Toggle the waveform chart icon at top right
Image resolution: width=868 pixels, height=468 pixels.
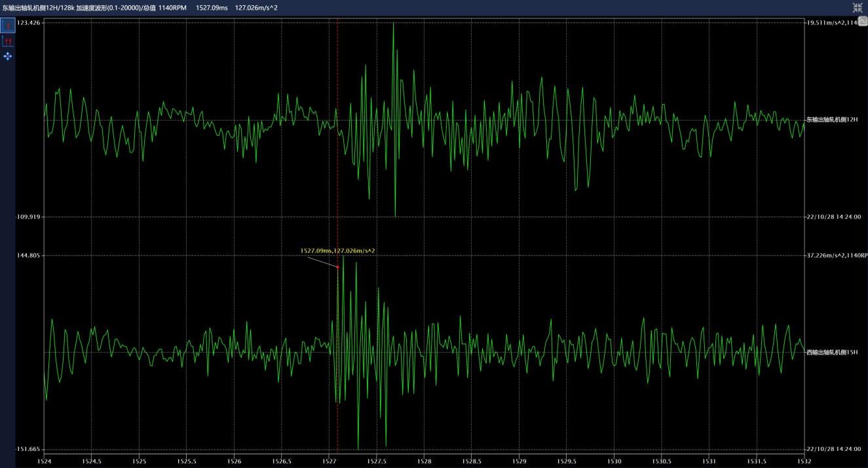click(862, 22)
